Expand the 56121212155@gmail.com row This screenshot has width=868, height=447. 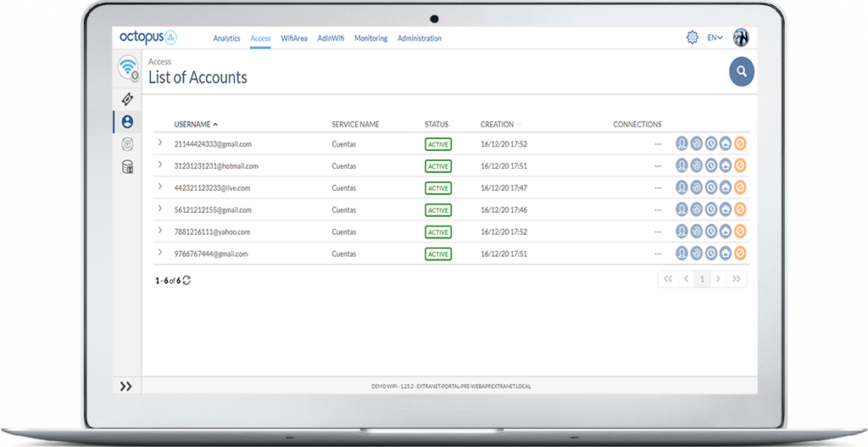(160, 209)
